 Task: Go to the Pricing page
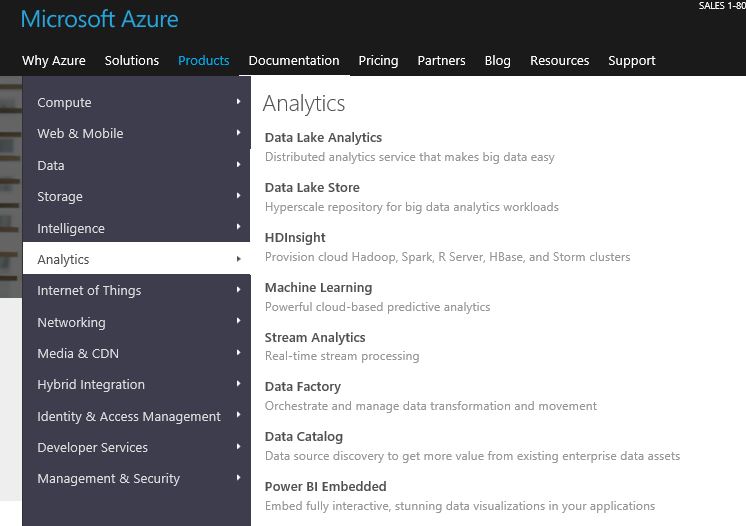coord(378,60)
